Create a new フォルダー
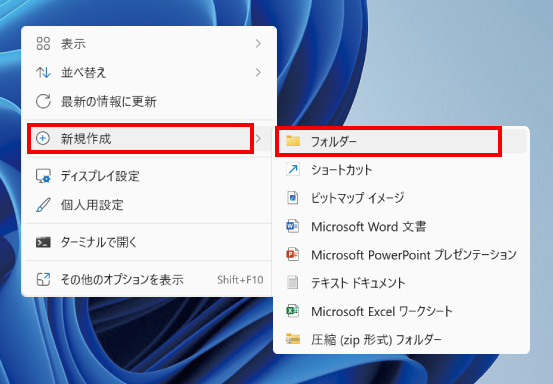The image size is (553, 384). 401,141
